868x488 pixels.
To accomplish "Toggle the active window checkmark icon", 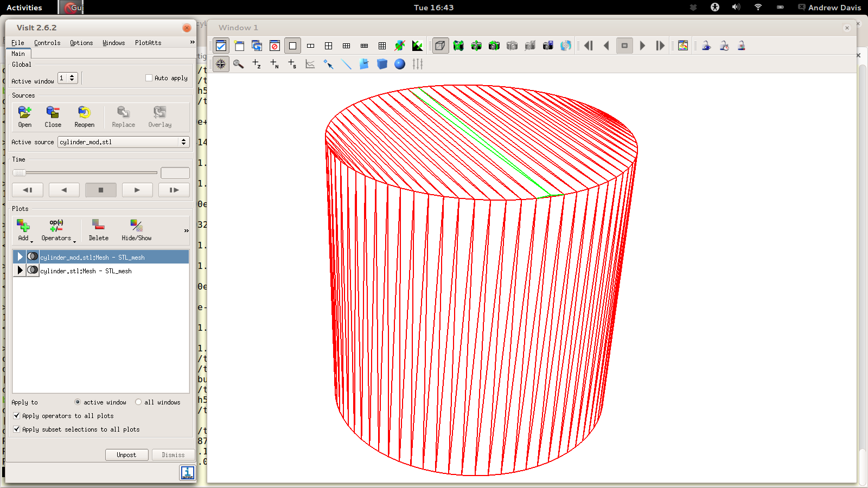I will point(221,46).
